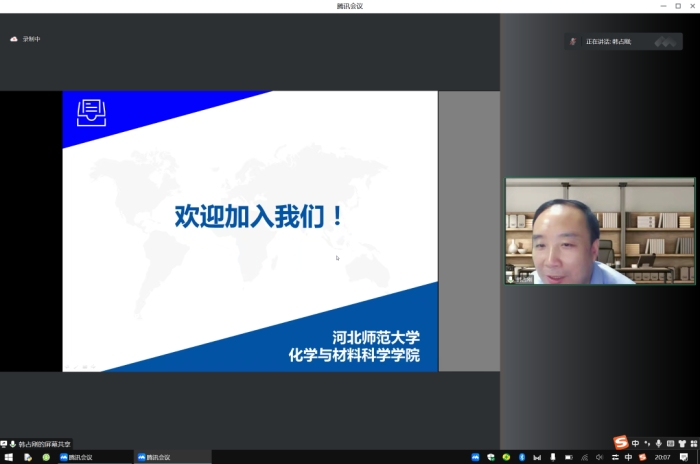This screenshot has width=700, height=464.
Task: Click the shared presentation slide
Action: (250, 231)
